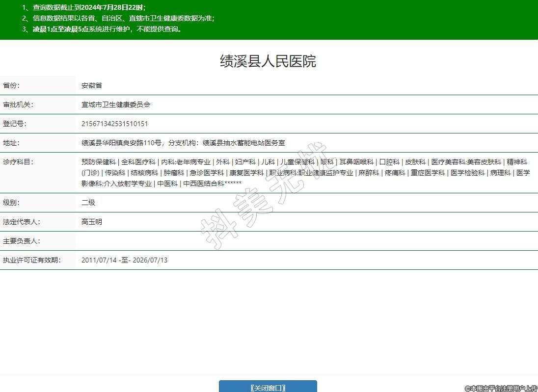Click the 省份 field label
The width and height of the screenshot is (538, 392).
click(11, 85)
